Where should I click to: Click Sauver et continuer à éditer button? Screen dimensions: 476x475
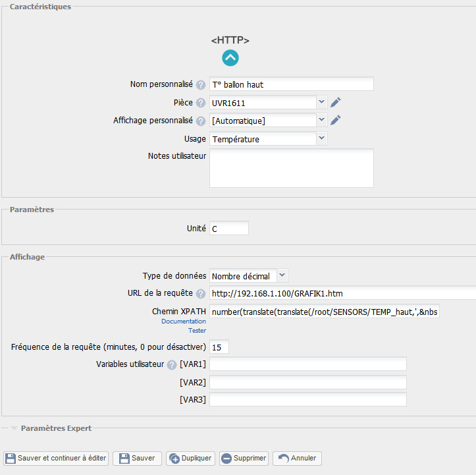[56, 459]
